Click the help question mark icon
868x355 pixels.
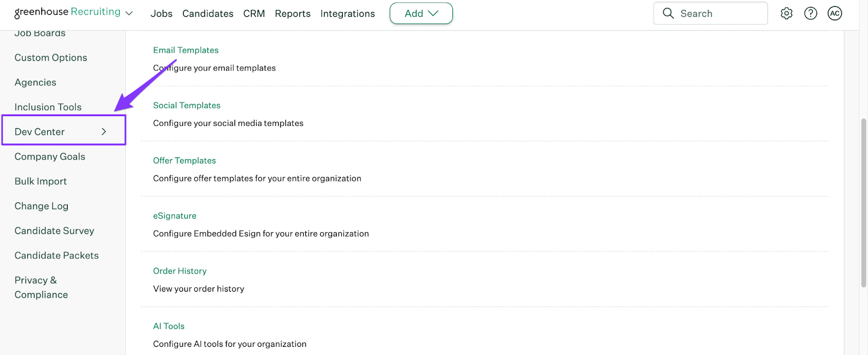pyautogui.click(x=810, y=14)
